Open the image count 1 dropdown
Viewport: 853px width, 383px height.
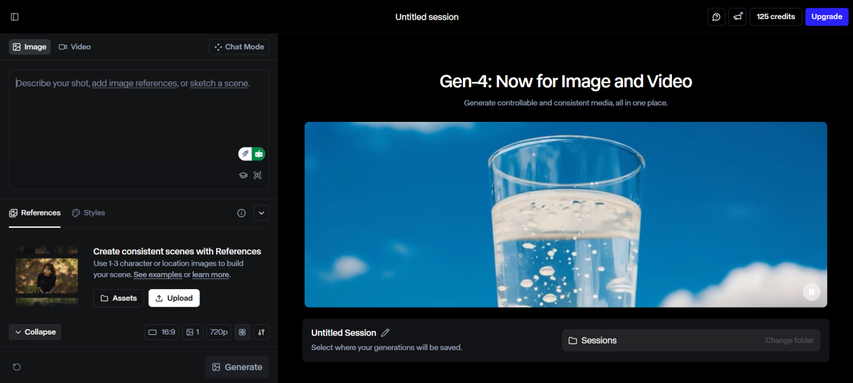[193, 332]
